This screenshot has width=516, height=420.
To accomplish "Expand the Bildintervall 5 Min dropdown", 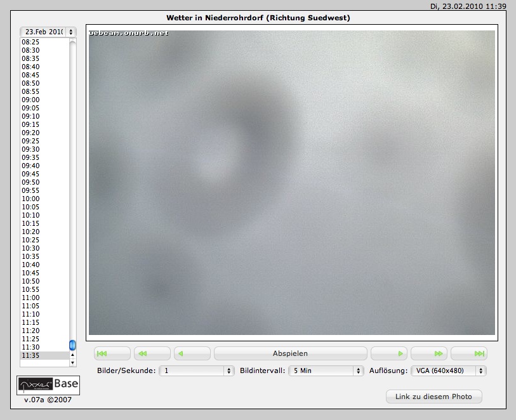I will [x=325, y=371].
